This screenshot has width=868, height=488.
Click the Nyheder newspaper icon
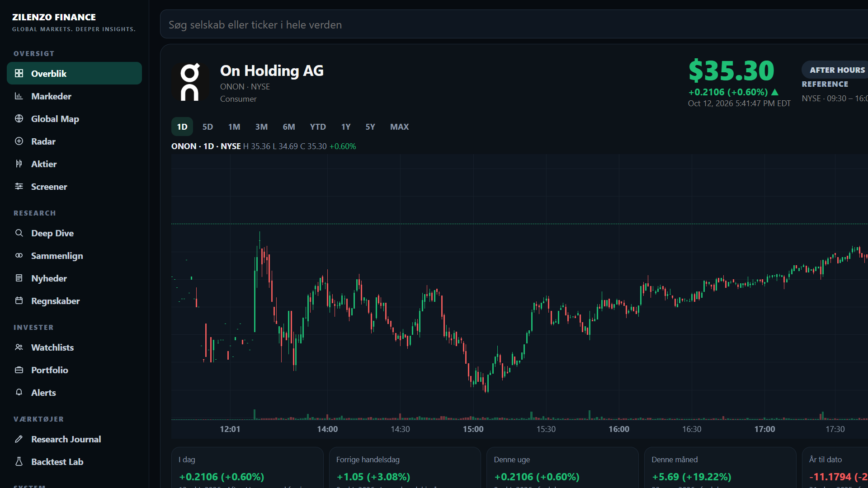coord(19,278)
